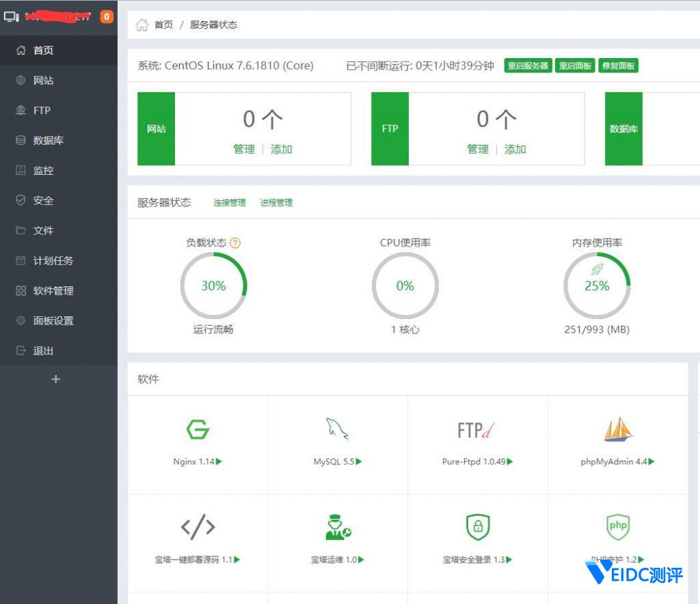
Task: Click the CPU使用率 circular gauge
Action: pos(405,286)
